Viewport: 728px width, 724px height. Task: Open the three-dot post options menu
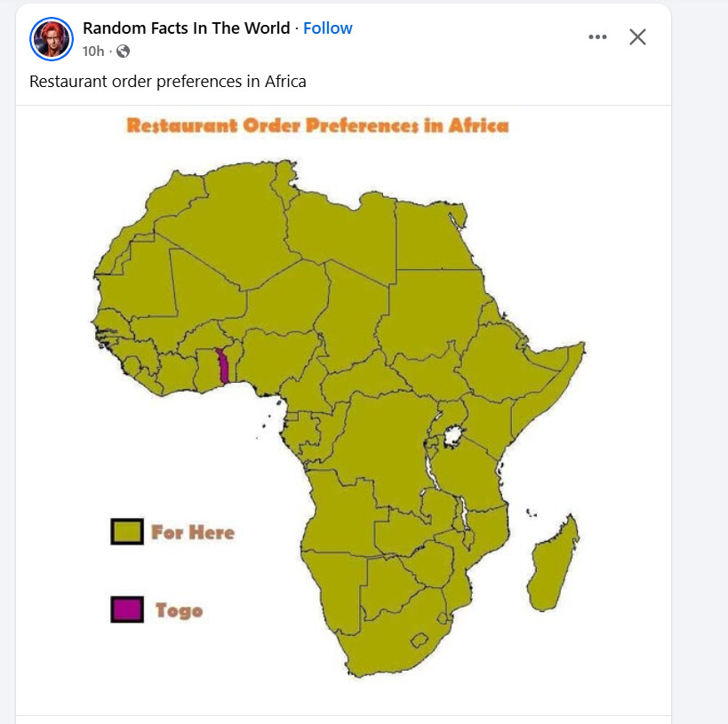[x=597, y=36]
